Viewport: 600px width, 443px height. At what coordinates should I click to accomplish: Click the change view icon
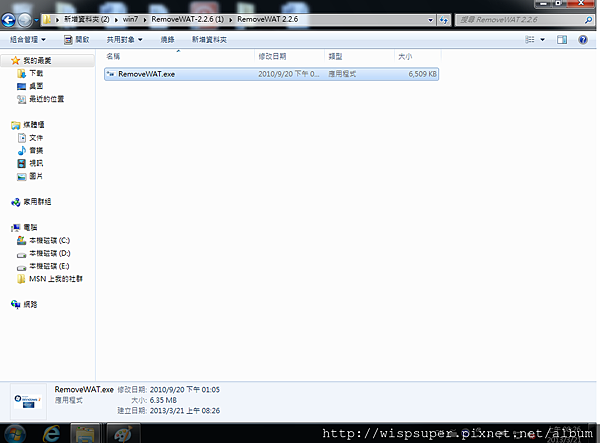pyautogui.click(x=530, y=39)
